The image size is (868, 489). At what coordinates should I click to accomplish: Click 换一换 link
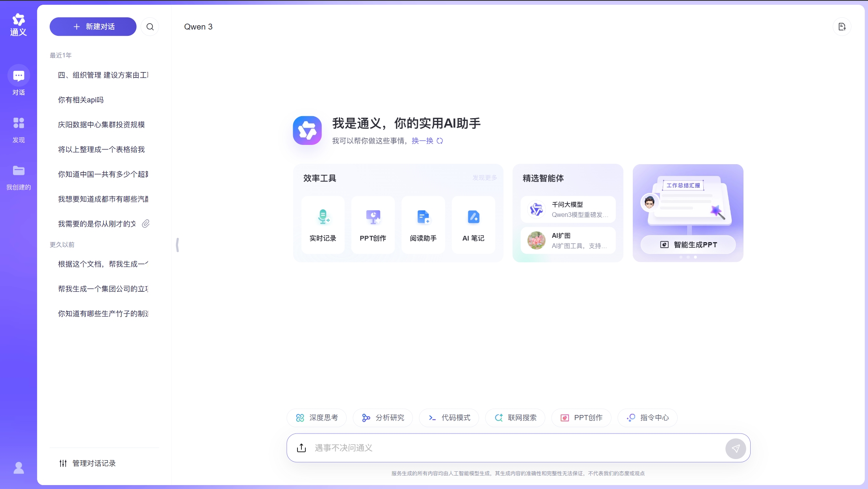(x=422, y=141)
